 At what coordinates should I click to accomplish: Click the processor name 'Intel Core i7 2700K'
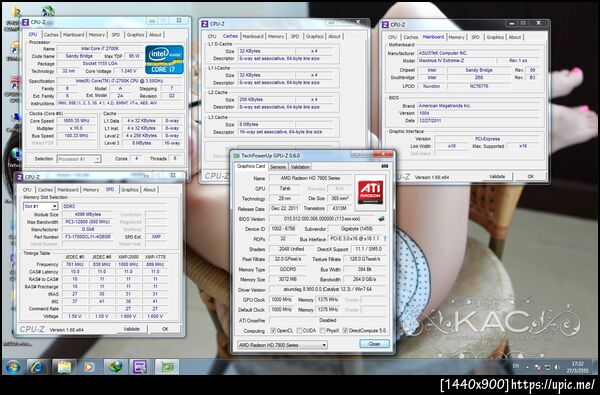pyautogui.click(x=100, y=49)
